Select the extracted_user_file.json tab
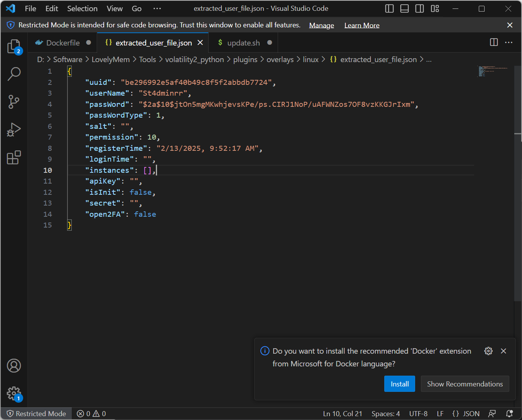 click(x=154, y=43)
